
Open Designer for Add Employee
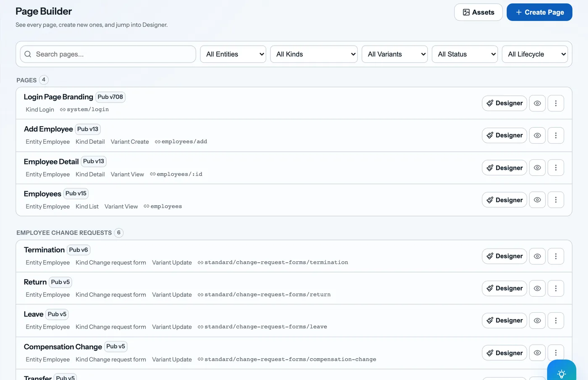[x=504, y=135]
